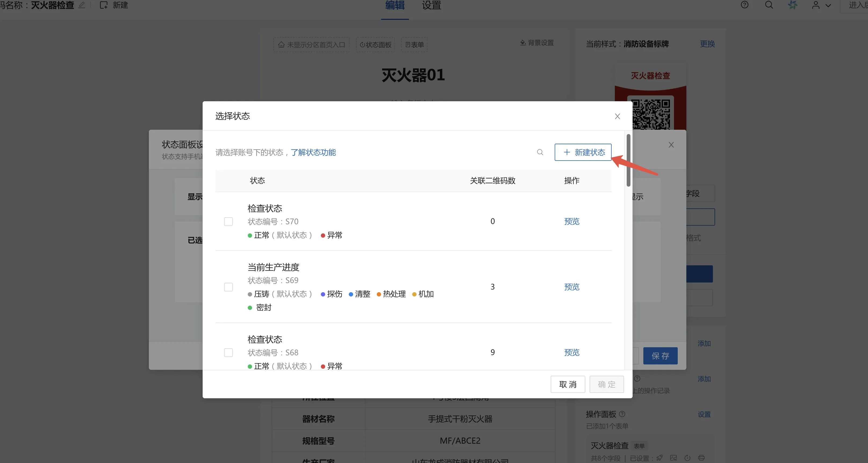This screenshot has height=463, width=868.
Task: Click the 规格型号 row label
Action: tap(318, 441)
